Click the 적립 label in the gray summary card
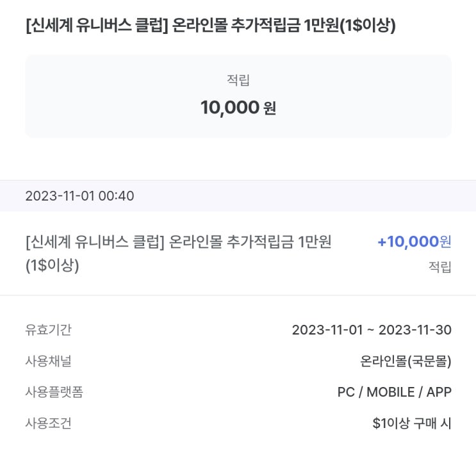476x469 pixels. (x=238, y=80)
